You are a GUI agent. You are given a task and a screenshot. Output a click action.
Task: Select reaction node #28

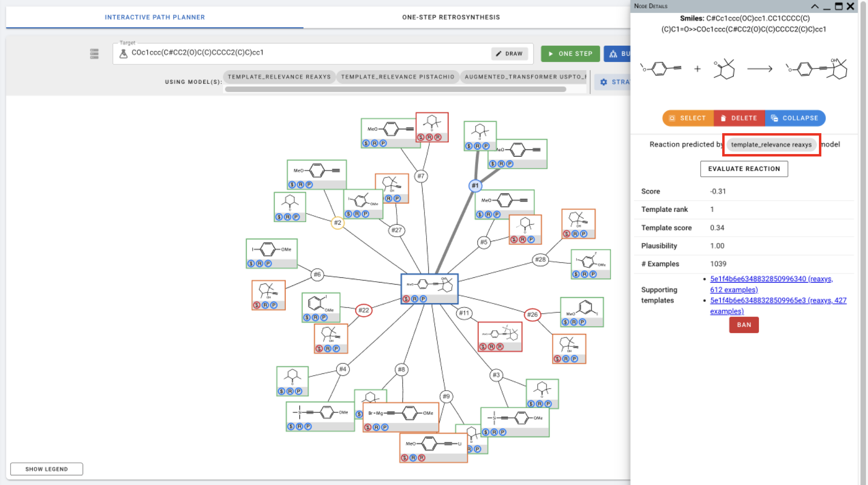point(540,260)
